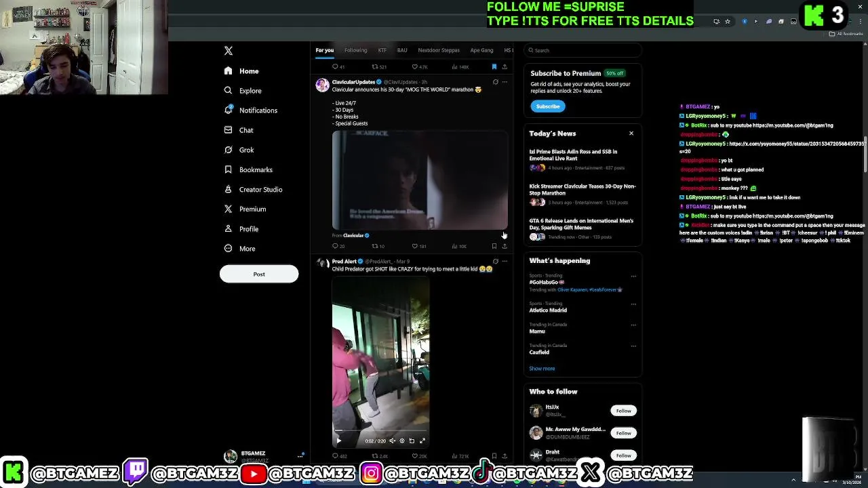Click the browser bookmark star icon
868x488 pixels.
[728, 22]
